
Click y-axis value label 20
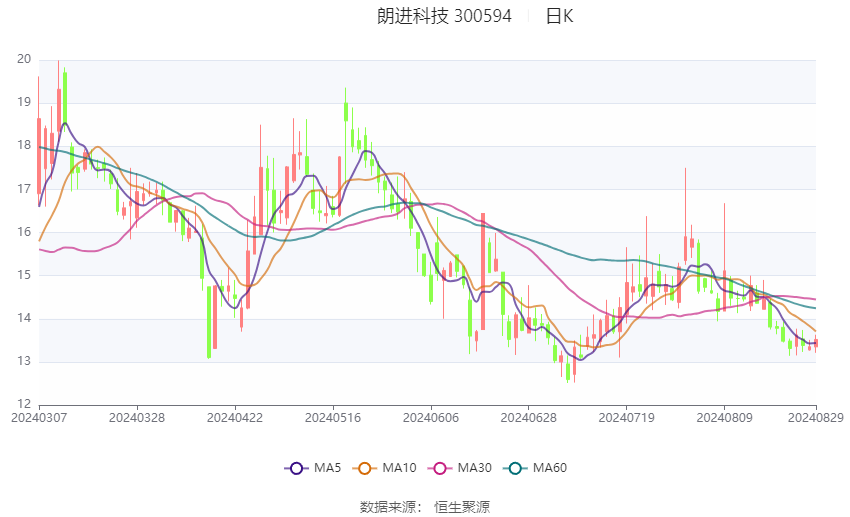tap(24, 59)
